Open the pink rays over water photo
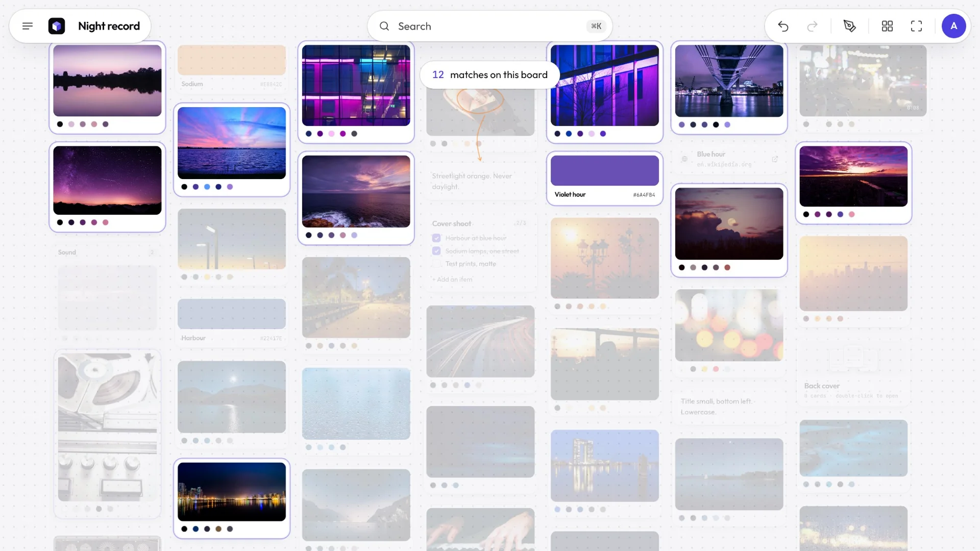Image resolution: width=980 pixels, height=551 pixels. [x=232, y=143]
